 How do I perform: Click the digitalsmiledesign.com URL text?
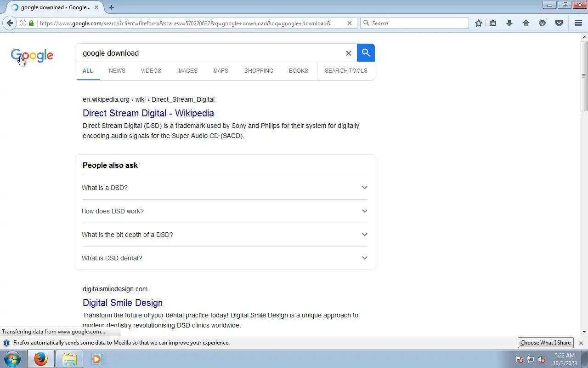tap(115, 289)
